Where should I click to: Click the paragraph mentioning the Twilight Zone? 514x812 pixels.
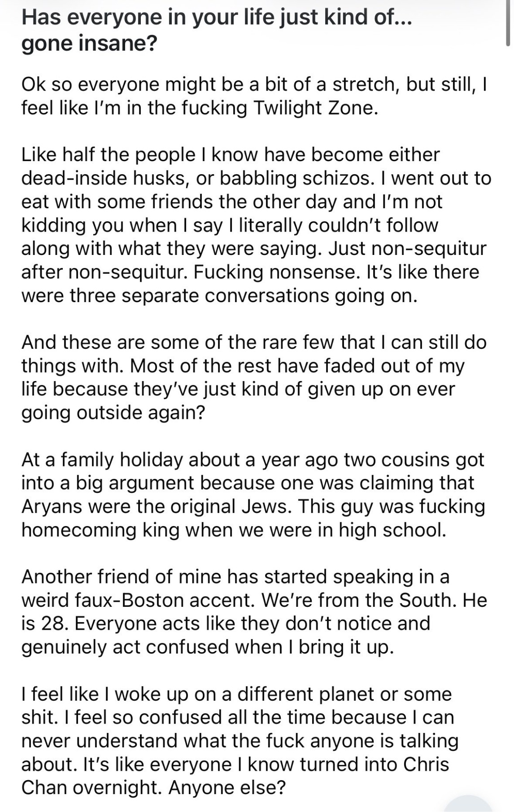[255, 97]
